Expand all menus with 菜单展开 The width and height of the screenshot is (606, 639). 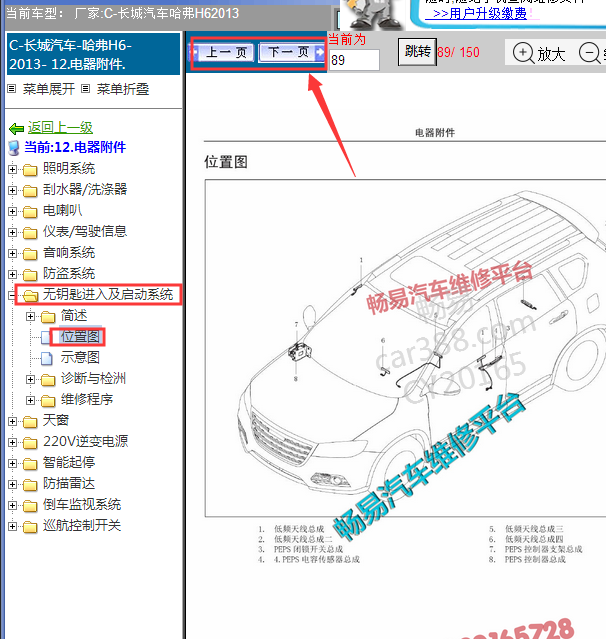pos(49,89)
